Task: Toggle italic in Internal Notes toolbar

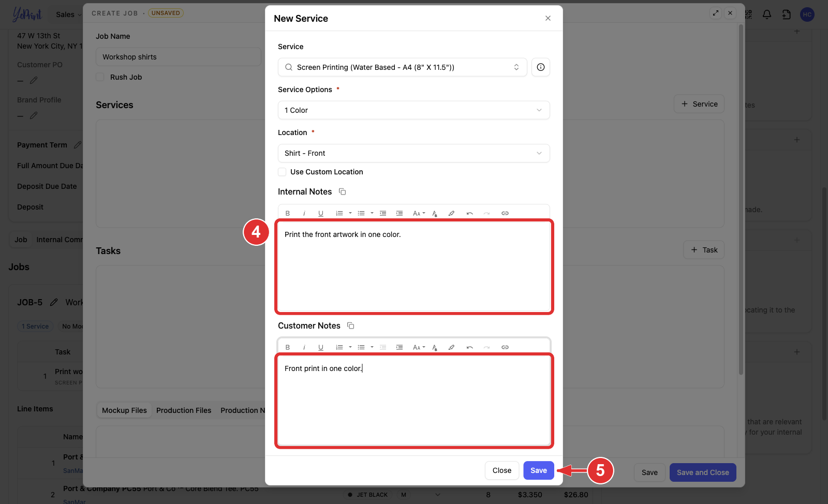Action: pos(304,213)
